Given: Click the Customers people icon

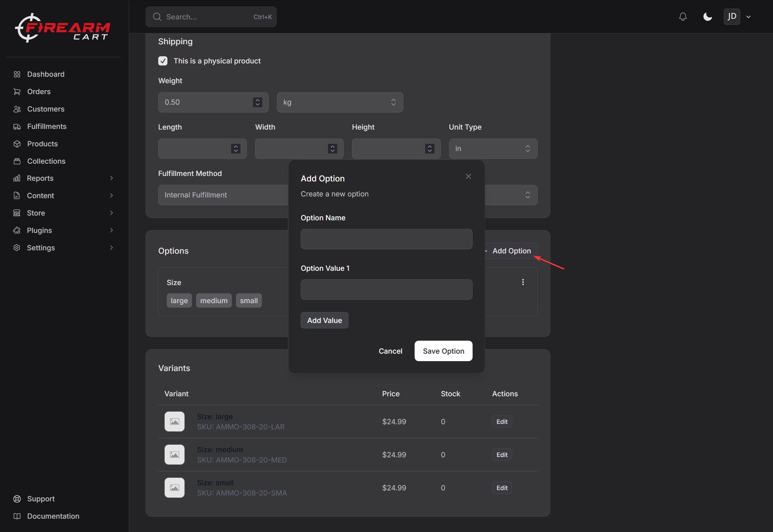Looking at the screenshot, I should (17, 109).
